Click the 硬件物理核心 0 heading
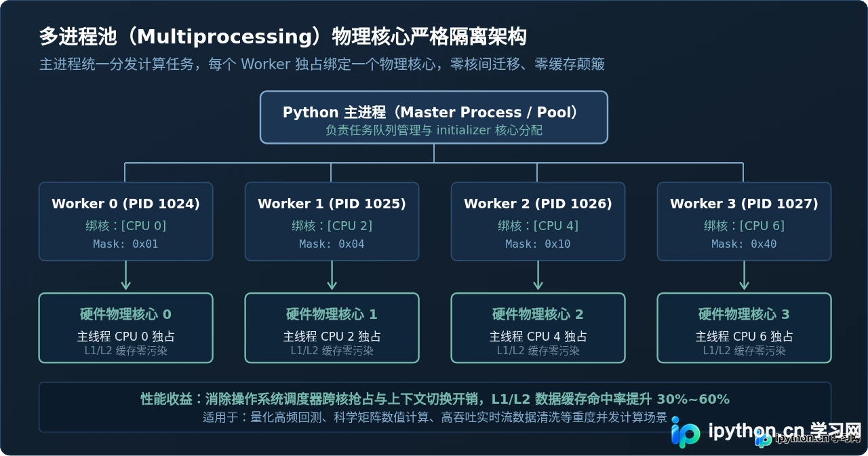 (125, 314)
